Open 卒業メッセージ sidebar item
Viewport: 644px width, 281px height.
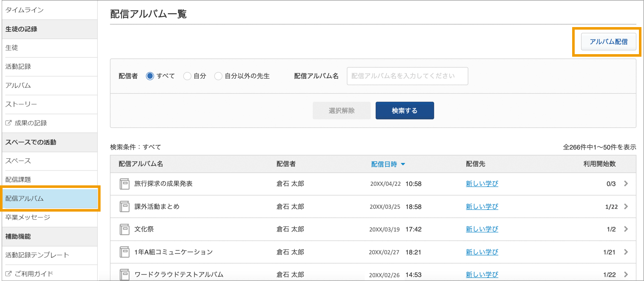(x=49, y=218)
